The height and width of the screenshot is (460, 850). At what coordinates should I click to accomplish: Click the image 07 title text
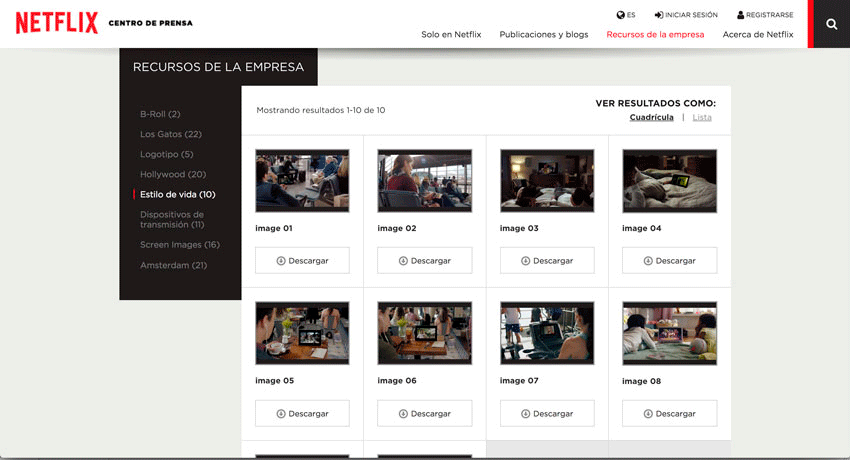[519, 380]
